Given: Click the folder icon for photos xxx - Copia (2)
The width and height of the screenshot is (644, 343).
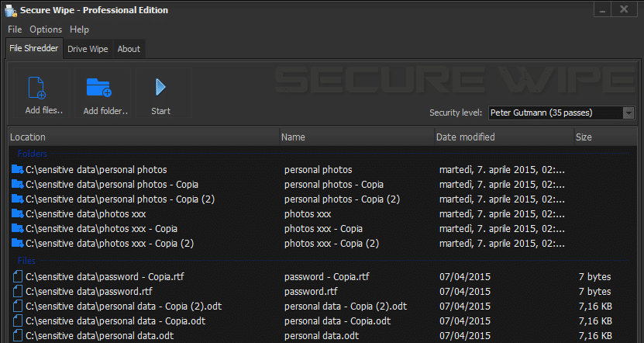Looking at the screenshot, I should pyautogui.click(x=17, y=244).
